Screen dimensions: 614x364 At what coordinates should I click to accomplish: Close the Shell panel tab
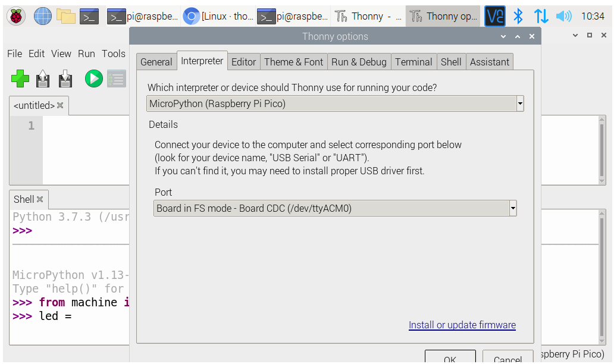pos(39,199)
